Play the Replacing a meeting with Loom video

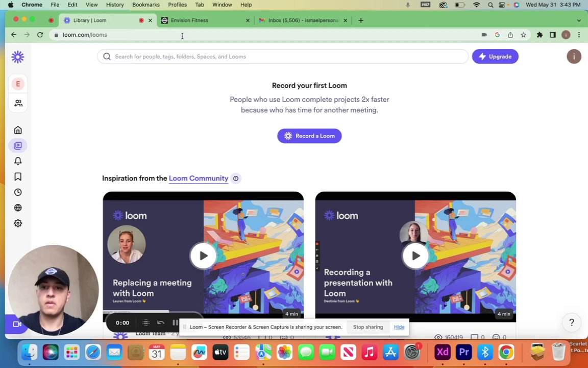[203, 256]
